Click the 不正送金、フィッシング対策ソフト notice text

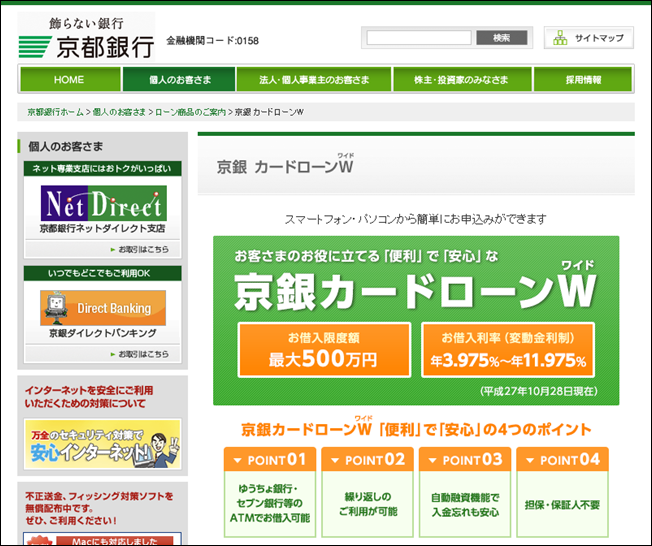99,508
